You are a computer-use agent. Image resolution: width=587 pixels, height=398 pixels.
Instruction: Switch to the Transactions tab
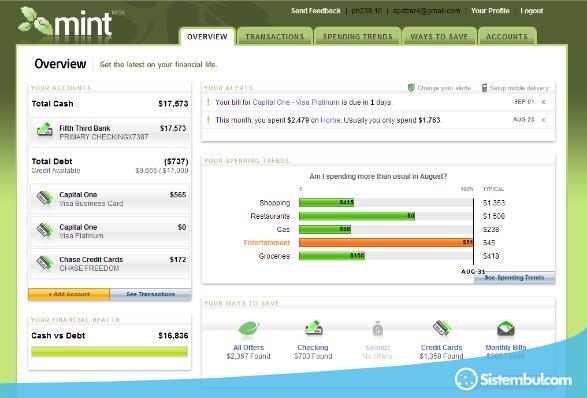[275, 37]
